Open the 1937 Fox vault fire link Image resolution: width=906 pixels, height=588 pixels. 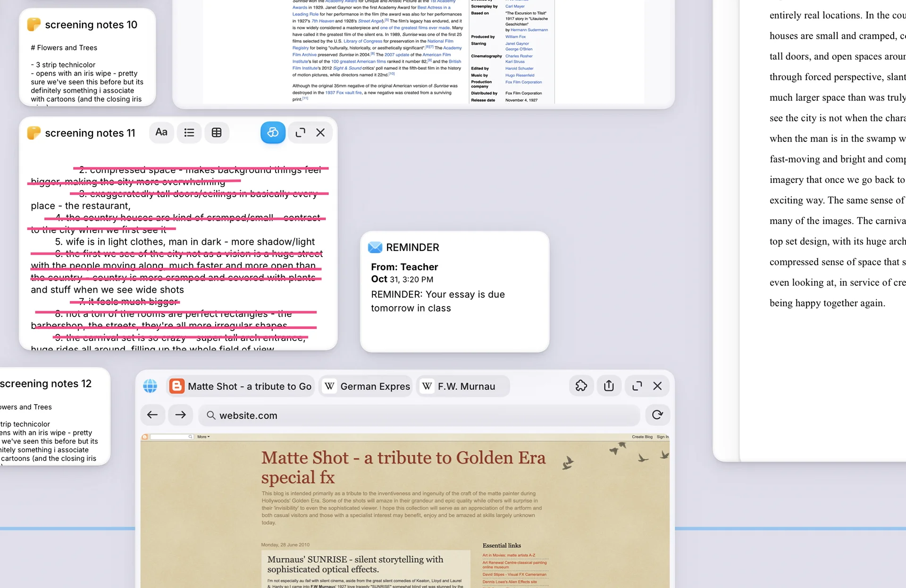pos(343,92)
